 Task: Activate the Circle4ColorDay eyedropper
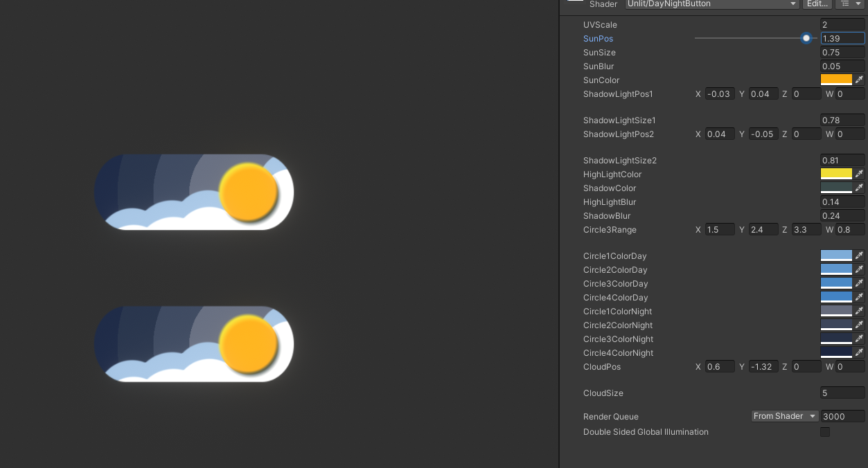click(859, 297)
